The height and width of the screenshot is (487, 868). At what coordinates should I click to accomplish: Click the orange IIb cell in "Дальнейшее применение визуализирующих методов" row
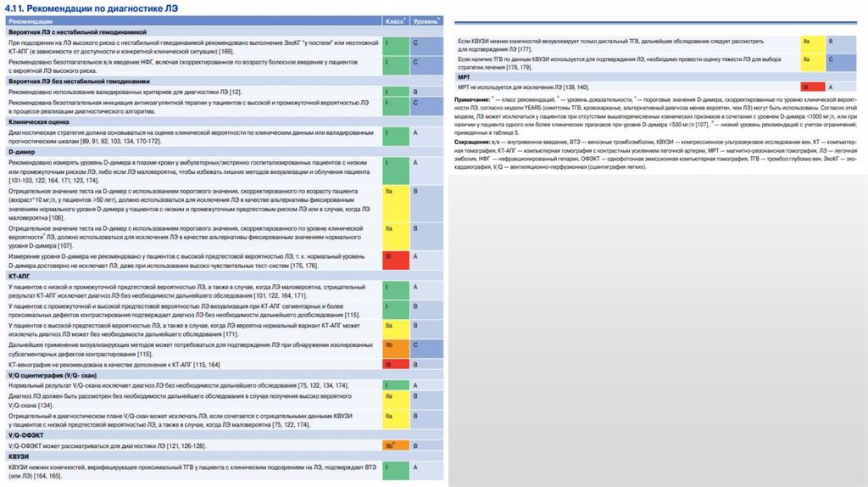tap(396, 349)
